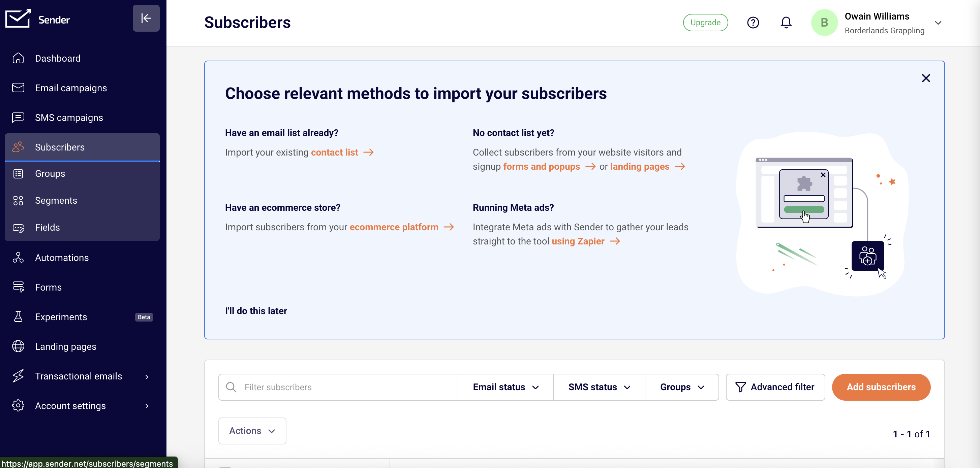Image resolution: width=980 pixels, height=468 pixels.
Task: Open the Actions dropdown
Action: [252, 431]
